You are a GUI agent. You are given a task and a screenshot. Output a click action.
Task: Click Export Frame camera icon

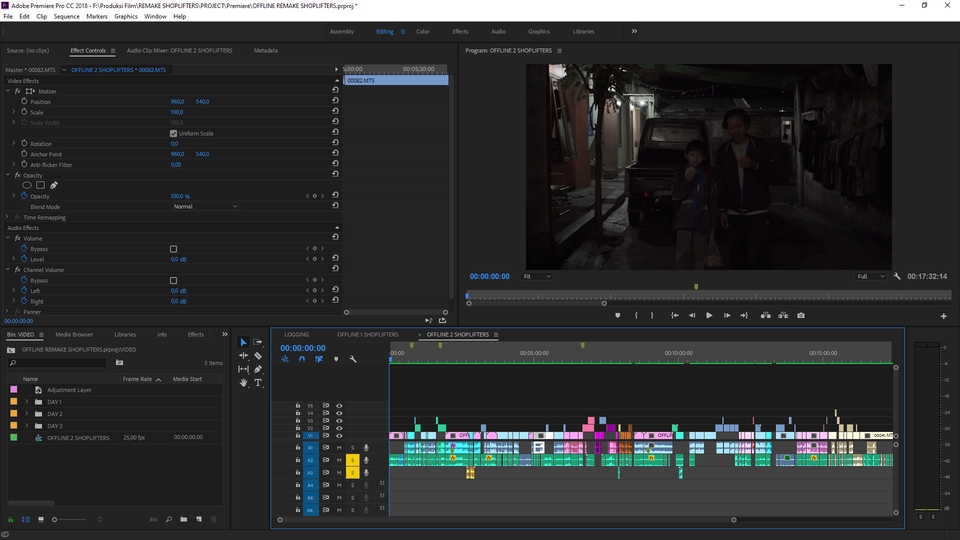[801, 315]
